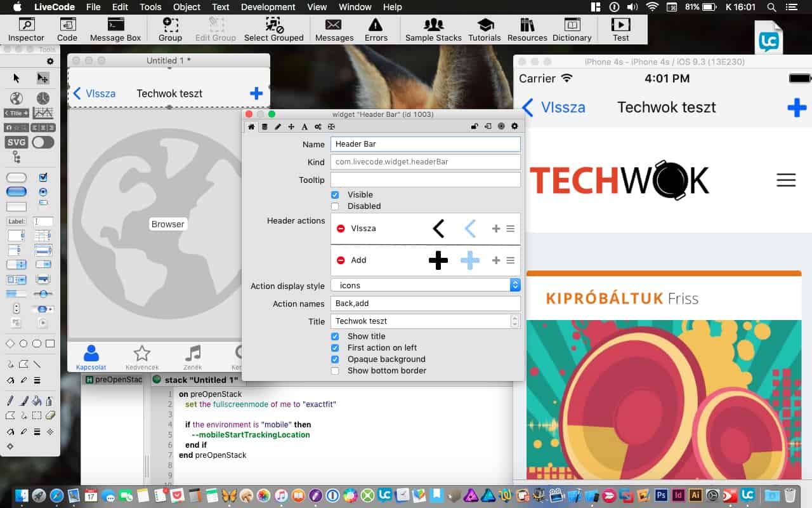Click the Test toolbar button
This screenshot has width=812, height=508.
pyautogui.click(x=620, y=30)
